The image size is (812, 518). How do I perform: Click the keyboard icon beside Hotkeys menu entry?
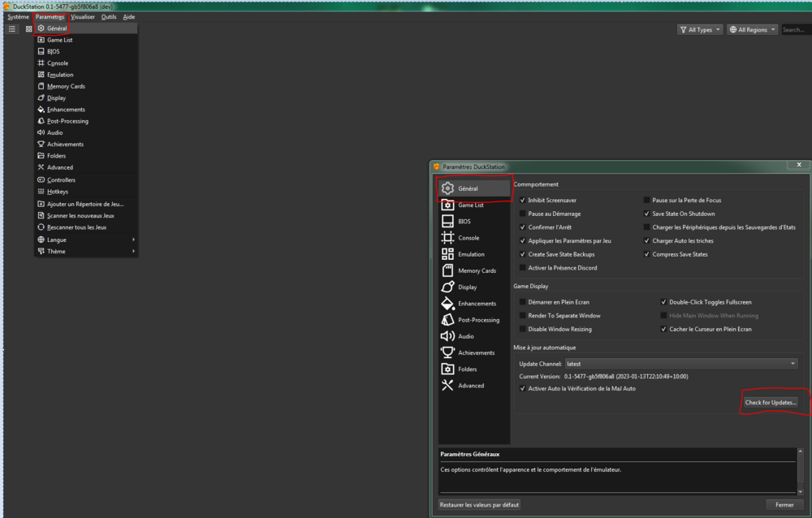(x=41, y=191)
